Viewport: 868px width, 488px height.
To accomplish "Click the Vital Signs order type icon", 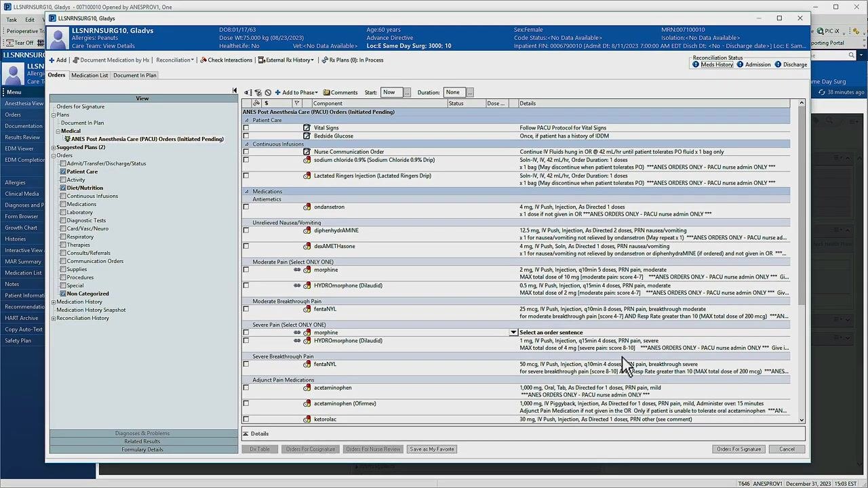I will click(x=307, y=127).
